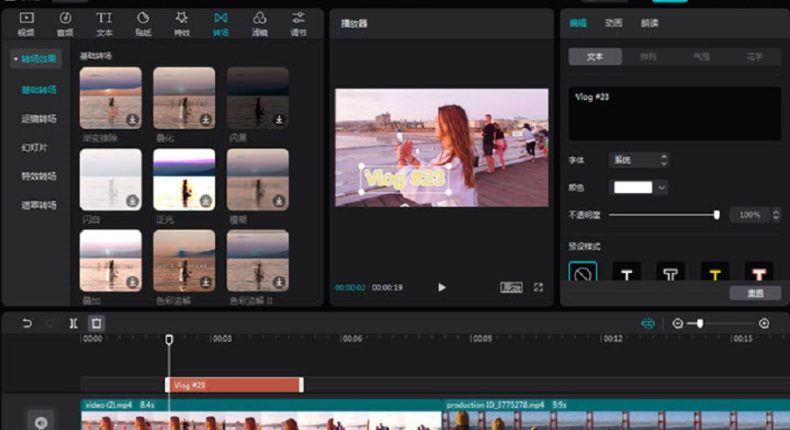
Task: Select 特效转场 in the transition category list
Action: click(39, 176)
